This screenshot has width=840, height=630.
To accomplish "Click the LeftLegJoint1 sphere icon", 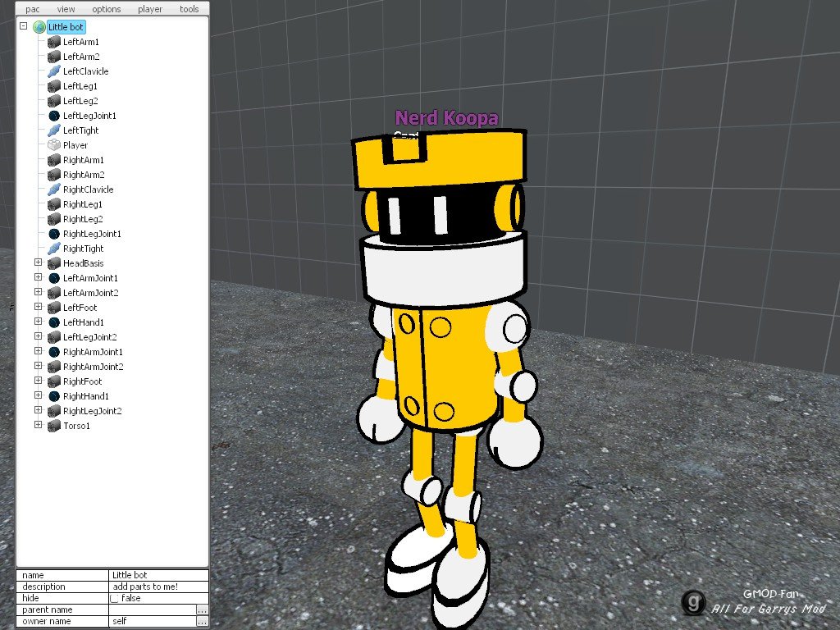I will 53,116.
